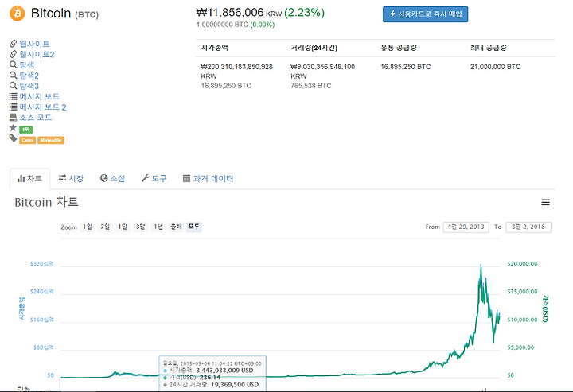Screen dimensions: 573x392
Task: Open the 메시지 보드 2 link
Action: coord(43,107)
